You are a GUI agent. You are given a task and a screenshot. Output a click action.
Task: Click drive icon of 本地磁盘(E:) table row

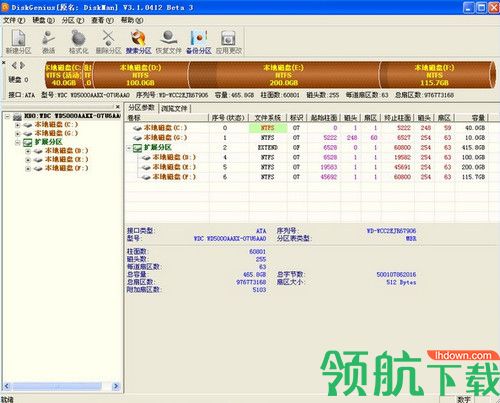[x=146, y=167]
